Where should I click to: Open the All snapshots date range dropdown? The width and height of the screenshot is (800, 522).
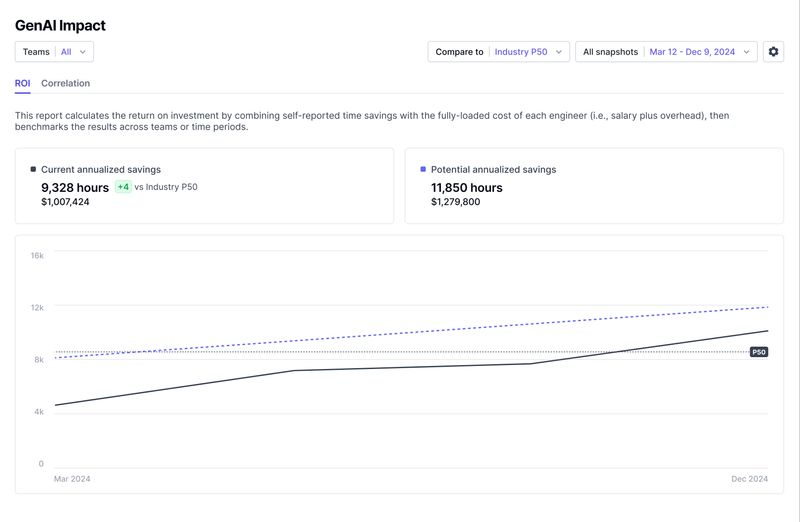point(665,52)
